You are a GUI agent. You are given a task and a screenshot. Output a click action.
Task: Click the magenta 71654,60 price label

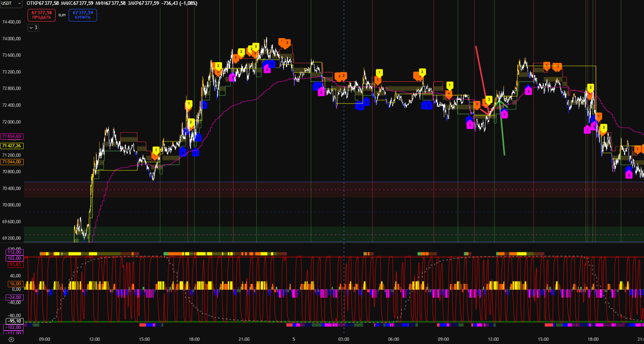12,137
